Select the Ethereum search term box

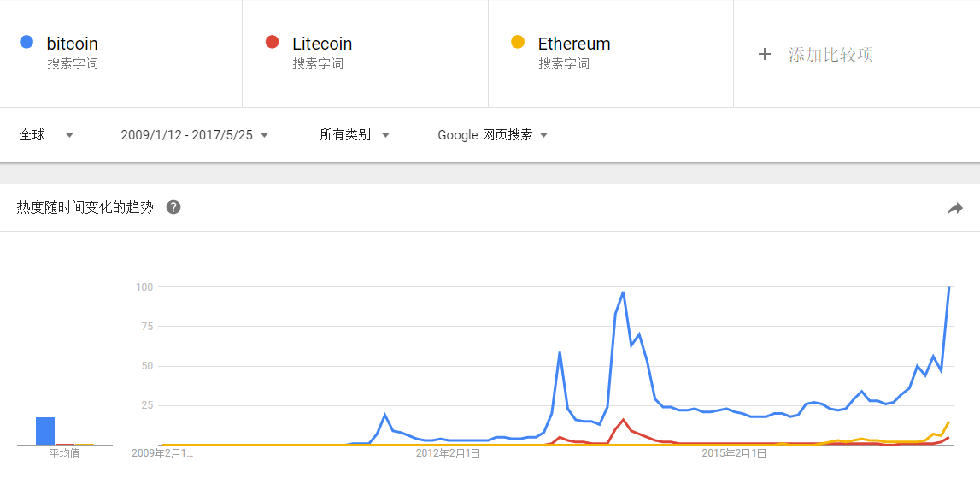click(x=611, y=53)
